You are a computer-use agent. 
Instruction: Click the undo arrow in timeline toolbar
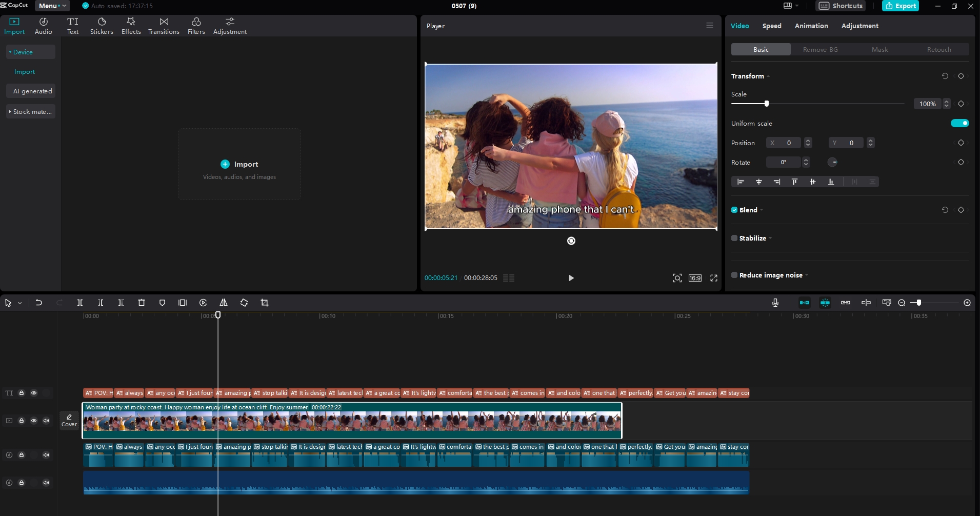point(39,303)
